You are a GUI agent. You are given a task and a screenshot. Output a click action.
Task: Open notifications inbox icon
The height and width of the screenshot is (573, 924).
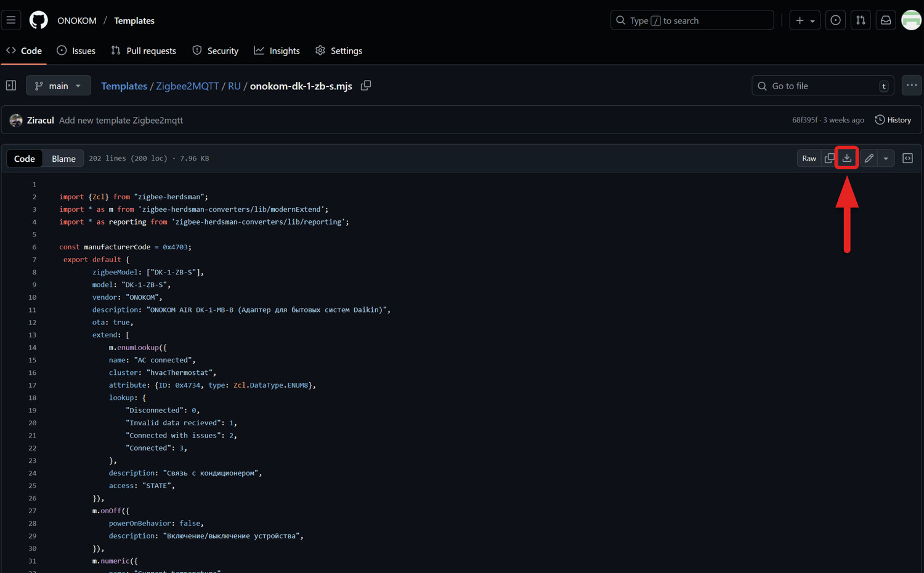click(x=886, y=20)
